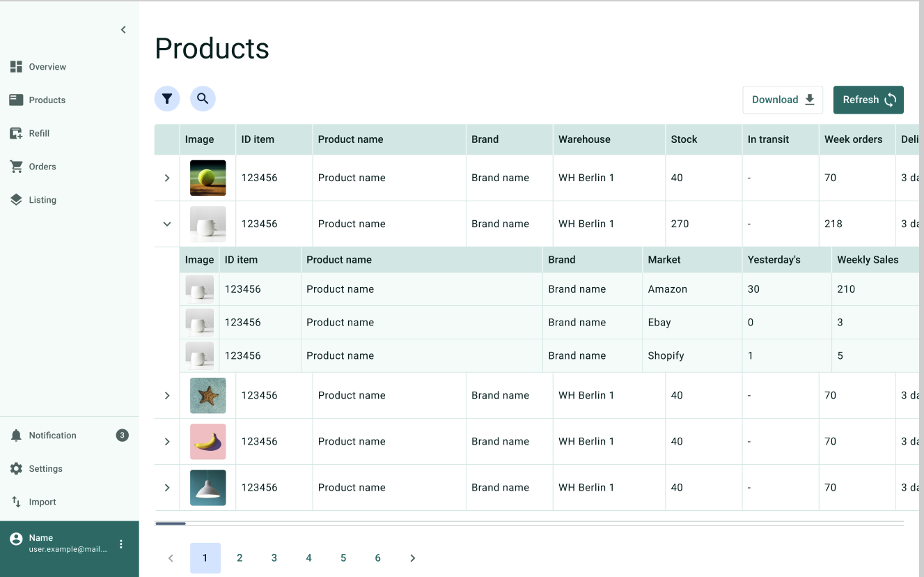This screenshot has width=924, height=577.
Task: Collapse the expanded mug product row
Action: pyautogui.click(x=167, y=224)
